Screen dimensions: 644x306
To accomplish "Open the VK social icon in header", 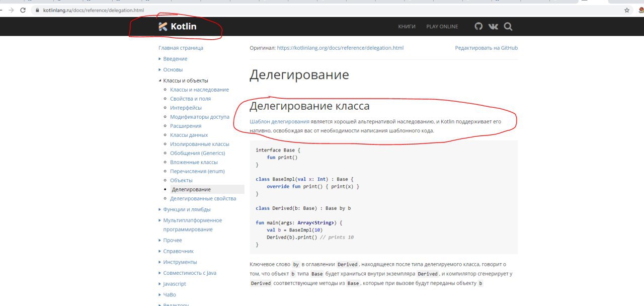I will pos(493,26).
